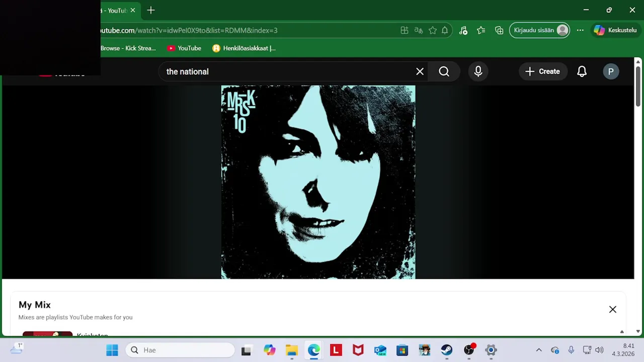Open Steam from the taskbar
The image size is (644, 362).
(x=446, y=350)
